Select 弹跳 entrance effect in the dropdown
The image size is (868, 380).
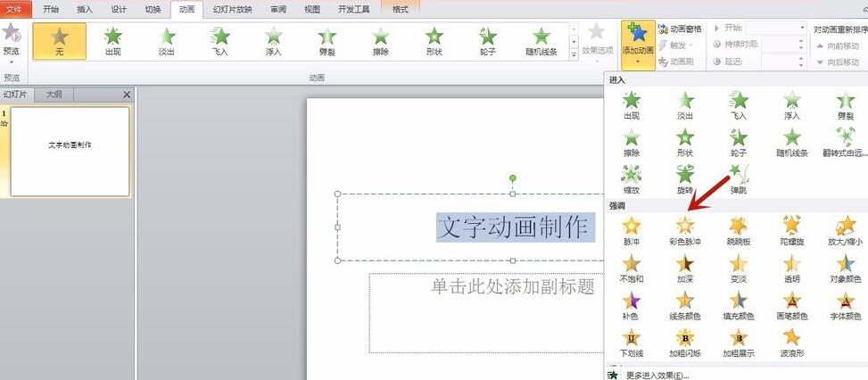coord(739,180)
